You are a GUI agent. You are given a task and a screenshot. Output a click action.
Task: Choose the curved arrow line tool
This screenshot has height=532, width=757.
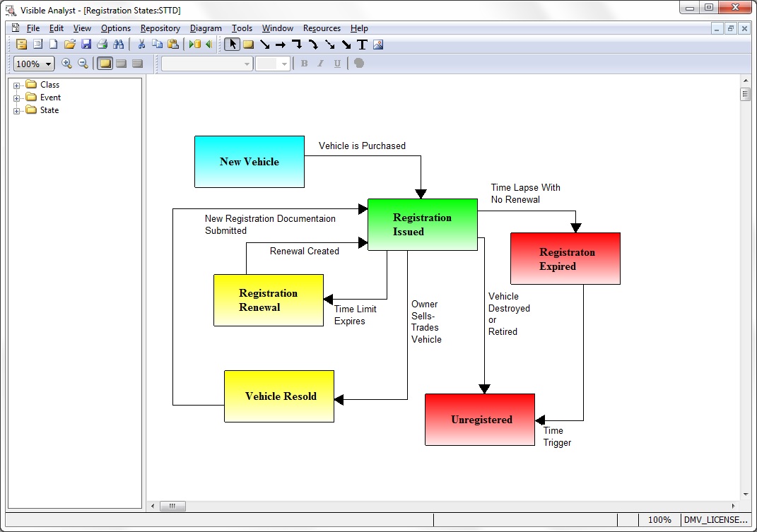313,45
